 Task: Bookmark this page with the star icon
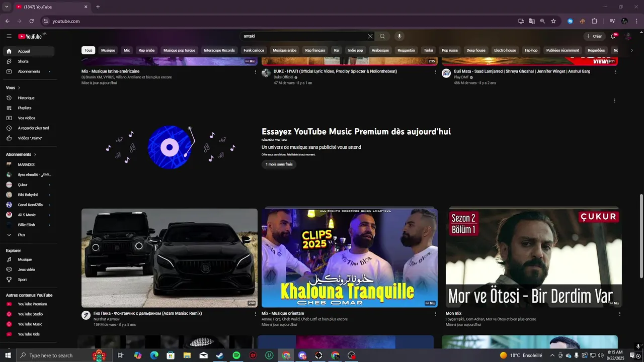click(553, 21)
